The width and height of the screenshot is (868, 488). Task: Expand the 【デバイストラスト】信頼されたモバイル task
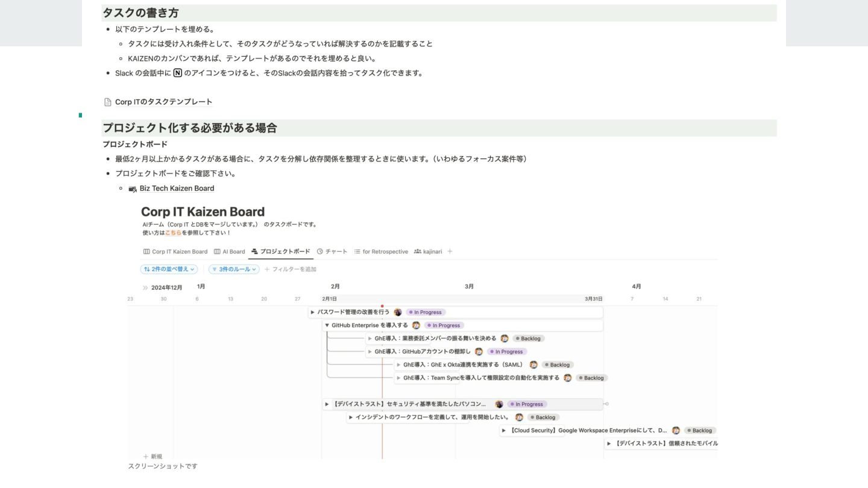pos(609,443)
